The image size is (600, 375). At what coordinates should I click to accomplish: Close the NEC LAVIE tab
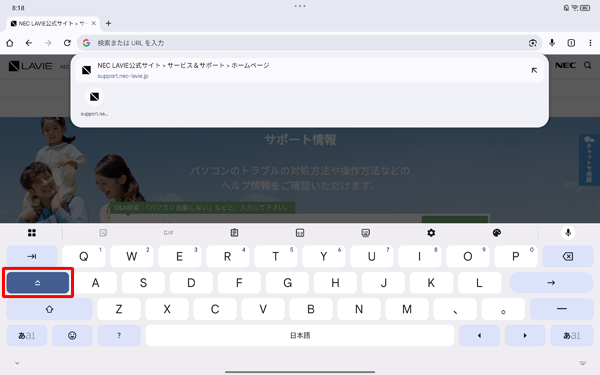point(93,23)
